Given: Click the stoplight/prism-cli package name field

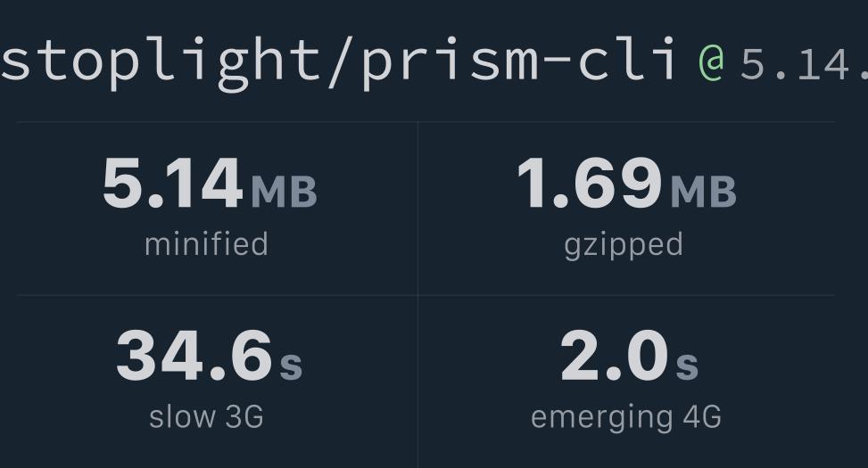Looking at the screenshot, I should click(x=339, y=61).
